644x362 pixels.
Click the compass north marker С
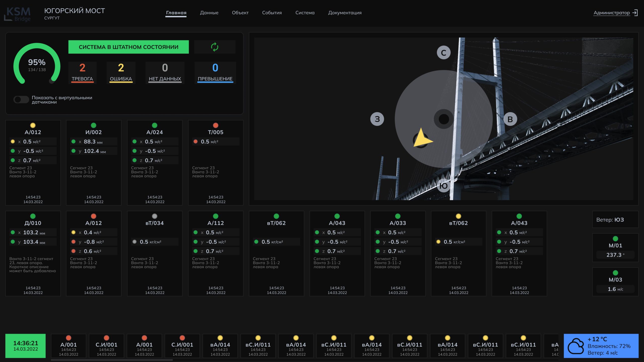coord(444,53)
